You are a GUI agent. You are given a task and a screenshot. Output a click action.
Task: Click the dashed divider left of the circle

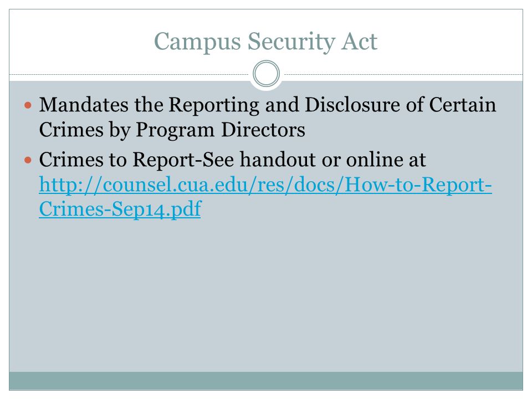(x=129, y=74)
